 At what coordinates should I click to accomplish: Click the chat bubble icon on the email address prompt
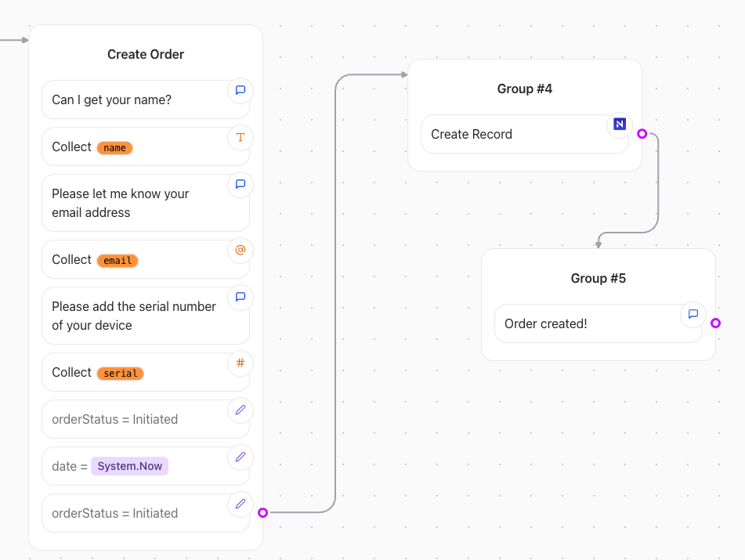(x=240, y=184)
